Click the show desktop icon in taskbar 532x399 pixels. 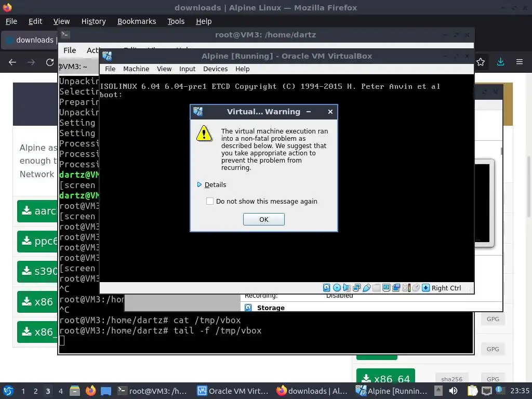pos(106,391)
